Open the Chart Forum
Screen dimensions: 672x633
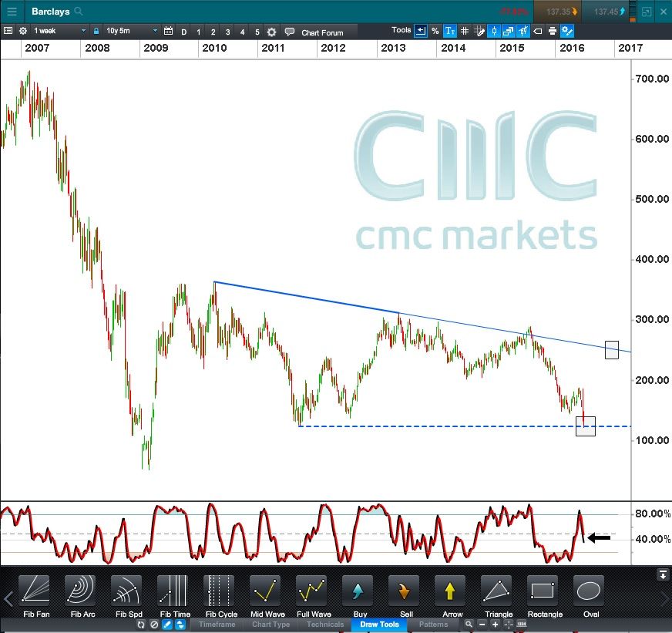pos(314,32)
